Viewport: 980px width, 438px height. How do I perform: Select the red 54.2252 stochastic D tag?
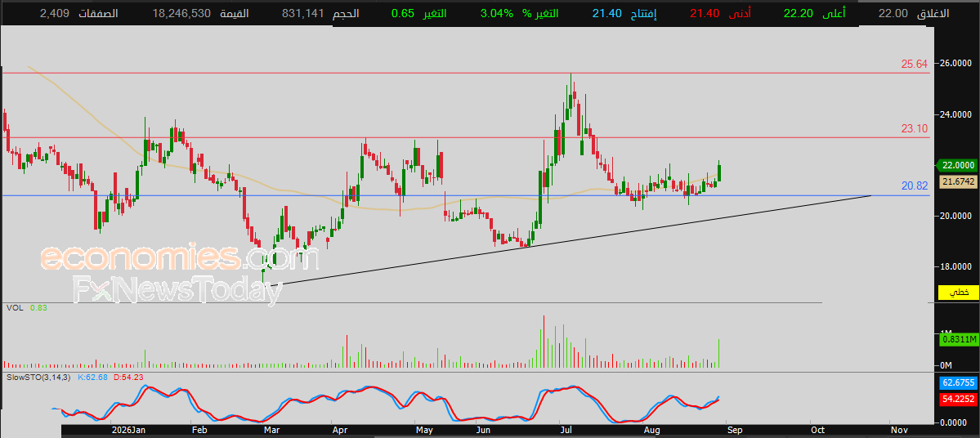coord(958,399)
